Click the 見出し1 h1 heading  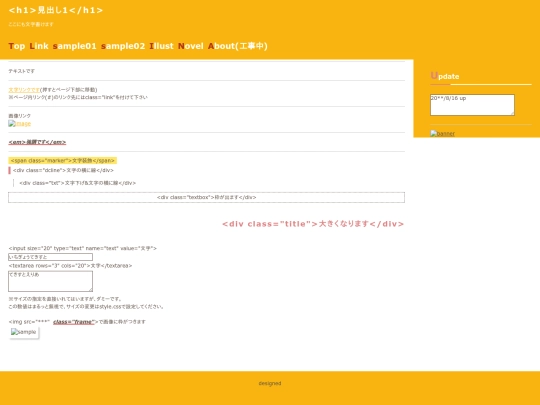[56, 10]
